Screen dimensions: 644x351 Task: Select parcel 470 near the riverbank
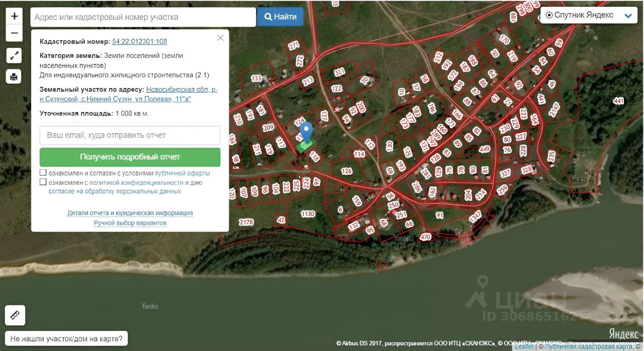coord(425,237)
